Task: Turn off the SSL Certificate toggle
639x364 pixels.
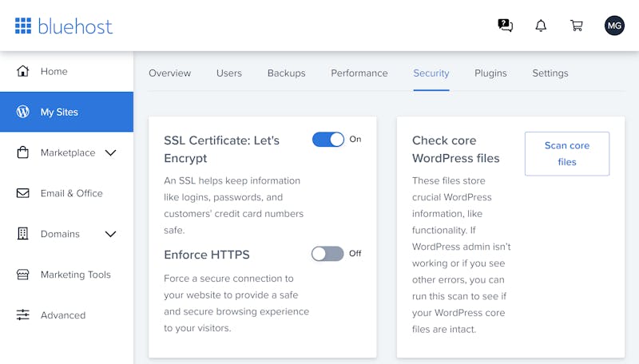Action: tap(328, 140)
